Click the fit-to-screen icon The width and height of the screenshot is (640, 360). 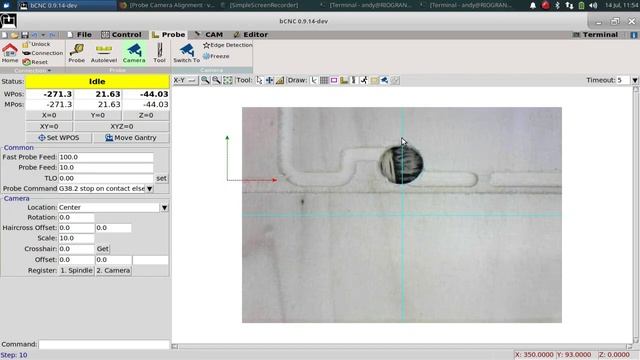coord(228,80)
